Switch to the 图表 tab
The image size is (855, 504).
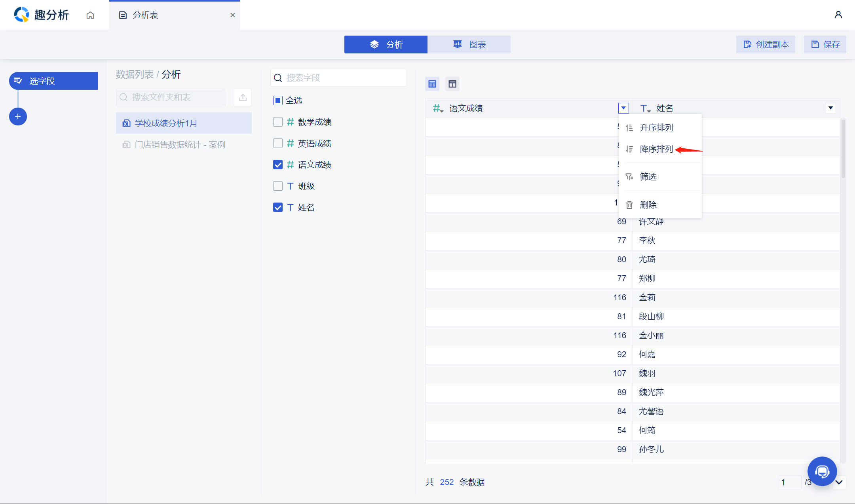[469, 45]
